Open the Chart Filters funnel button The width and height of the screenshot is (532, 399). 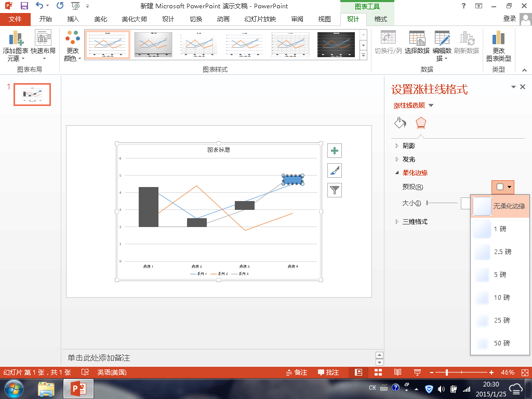point(335,190)
